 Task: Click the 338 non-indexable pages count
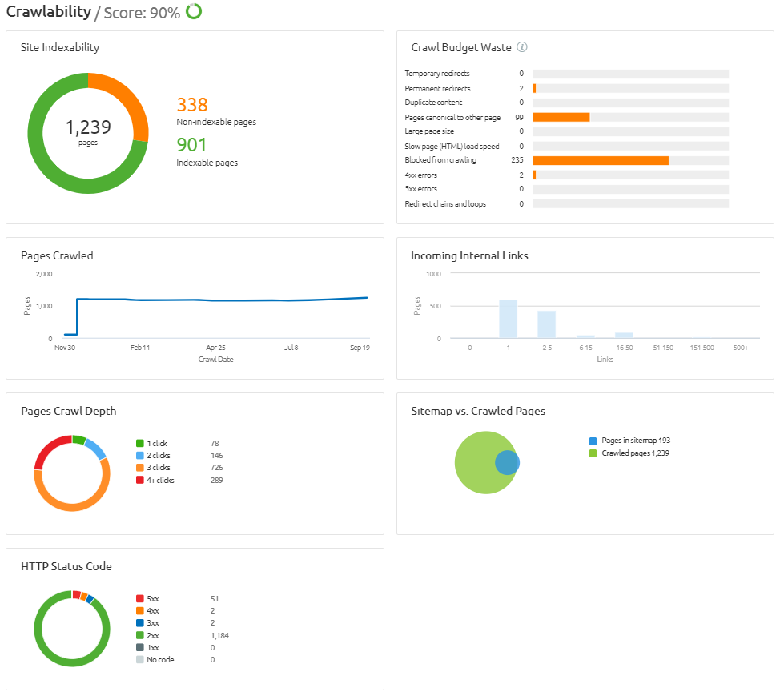click(x=192, y=105)
